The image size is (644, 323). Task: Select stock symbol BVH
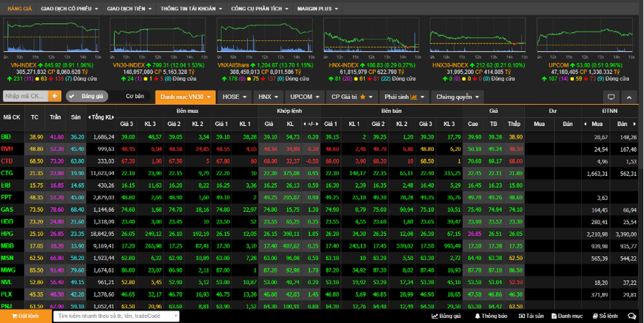7,149
